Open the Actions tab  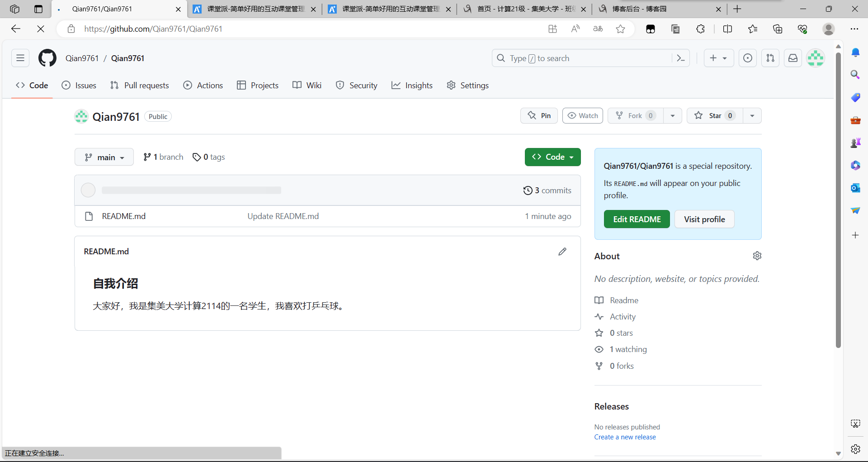[203, 86]
